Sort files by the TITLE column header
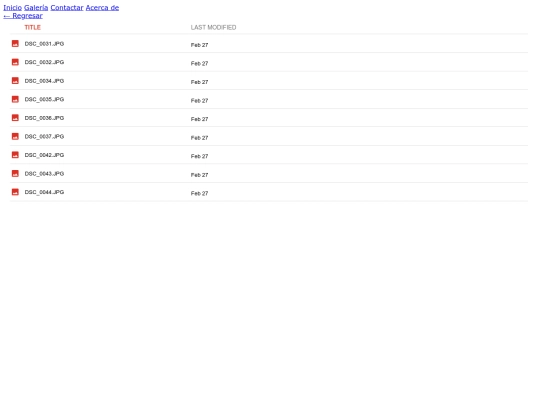The image size is (540, 405). coord(33,28)
